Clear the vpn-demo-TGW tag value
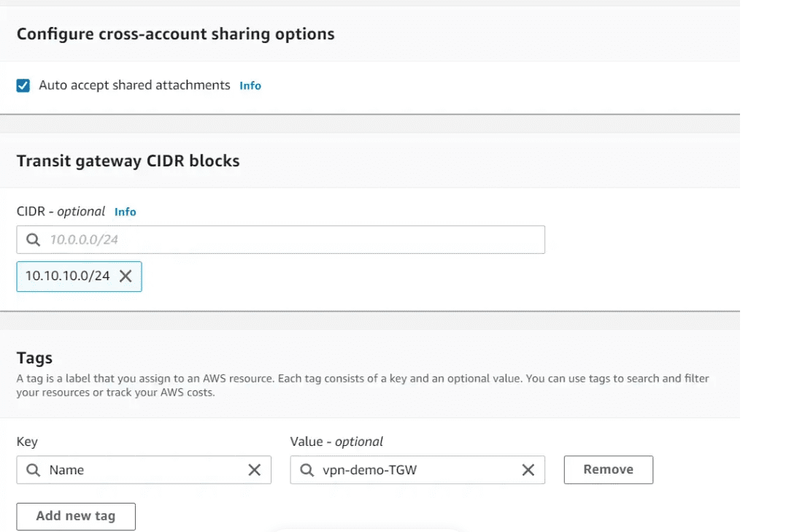Viewport: 786px width, 532px height. pyautogui.click(x=528, y=470)
